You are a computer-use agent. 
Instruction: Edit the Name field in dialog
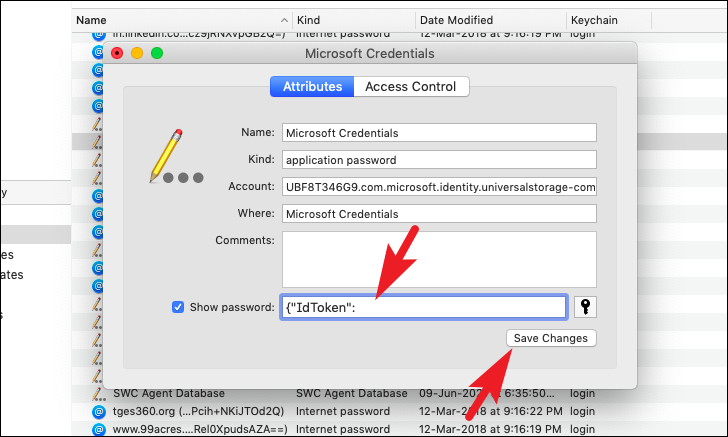[x=439, y=133]
